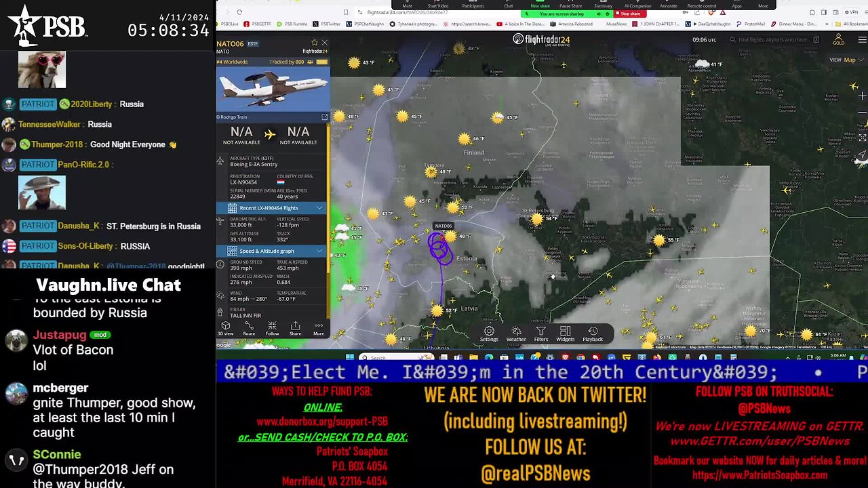868x488 pixels.
Task: Share the NATO06 flight
Action: coord(295,329)
